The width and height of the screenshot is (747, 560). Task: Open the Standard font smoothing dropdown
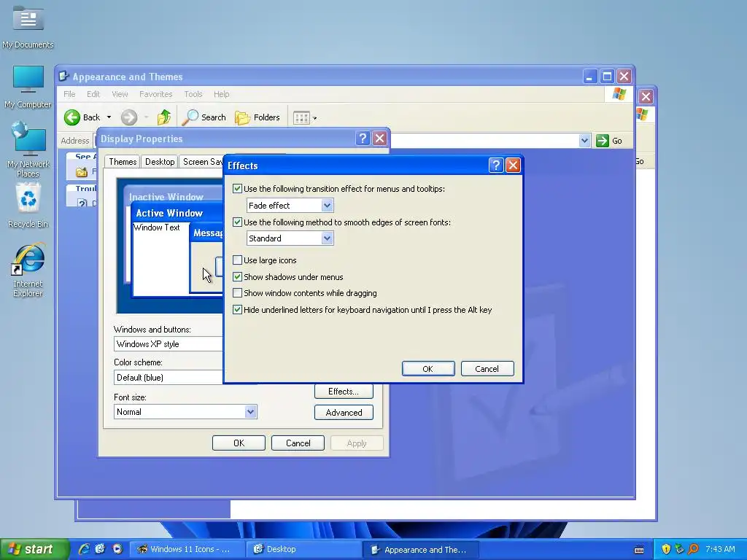pos(327,238)
